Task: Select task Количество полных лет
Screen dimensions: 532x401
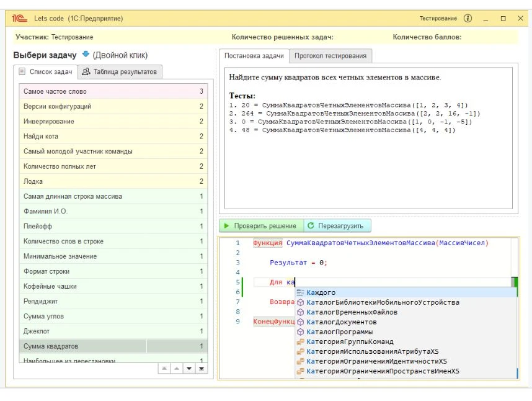Action: 113,166
